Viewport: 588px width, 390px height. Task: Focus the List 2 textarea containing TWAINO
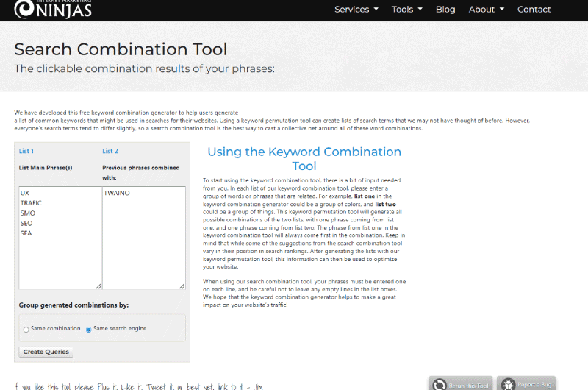coord(144,238)
